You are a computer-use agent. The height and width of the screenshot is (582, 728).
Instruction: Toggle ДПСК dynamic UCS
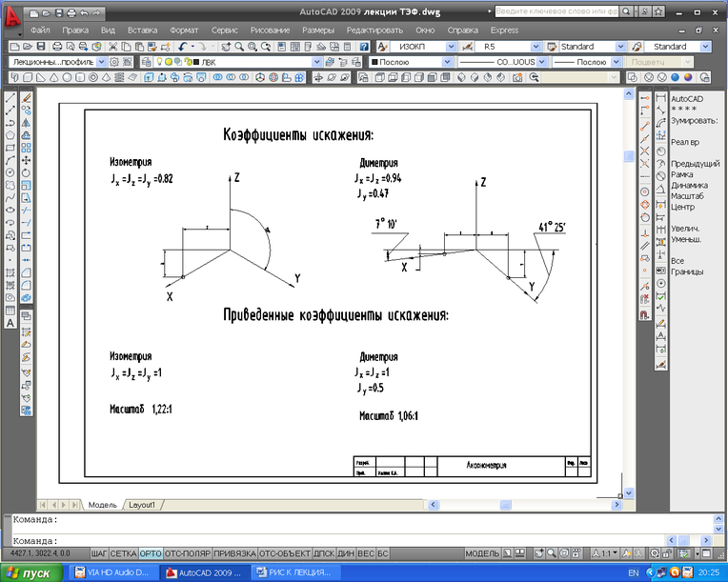324,553
